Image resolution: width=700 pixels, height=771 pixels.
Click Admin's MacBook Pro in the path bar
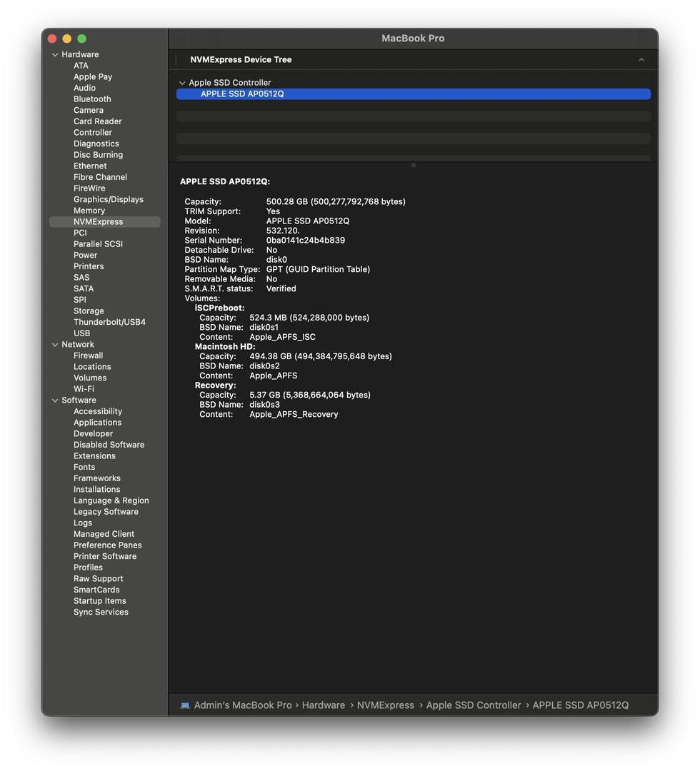pyautogui.click(x=243, y=705)
